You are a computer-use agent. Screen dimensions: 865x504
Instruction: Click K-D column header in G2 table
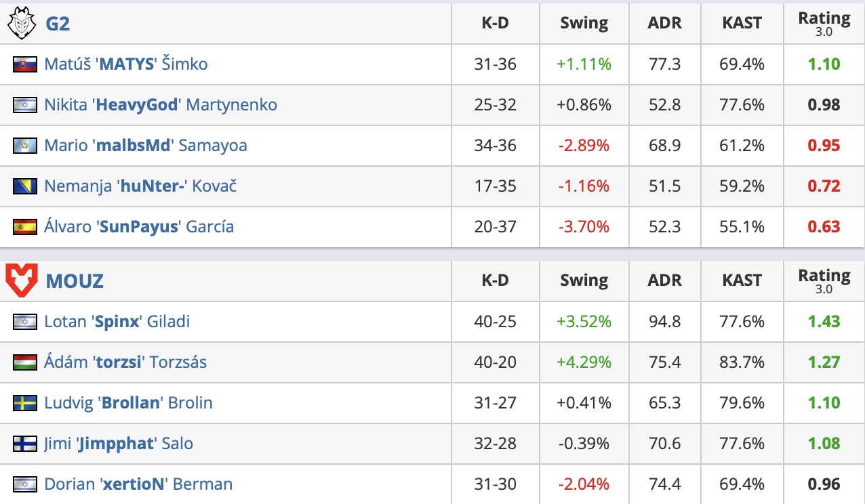[x=495, y=23]
